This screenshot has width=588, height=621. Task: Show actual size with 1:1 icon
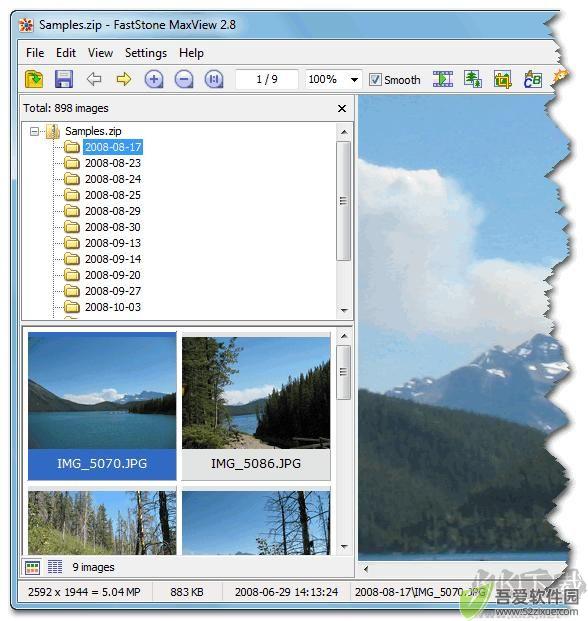click(x=214, y=79)
